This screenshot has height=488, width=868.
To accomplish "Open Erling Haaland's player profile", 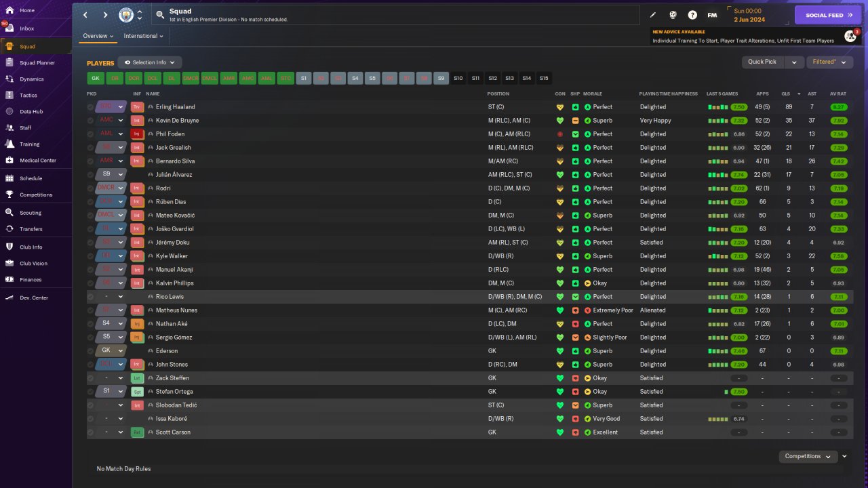I will [175, 107].
